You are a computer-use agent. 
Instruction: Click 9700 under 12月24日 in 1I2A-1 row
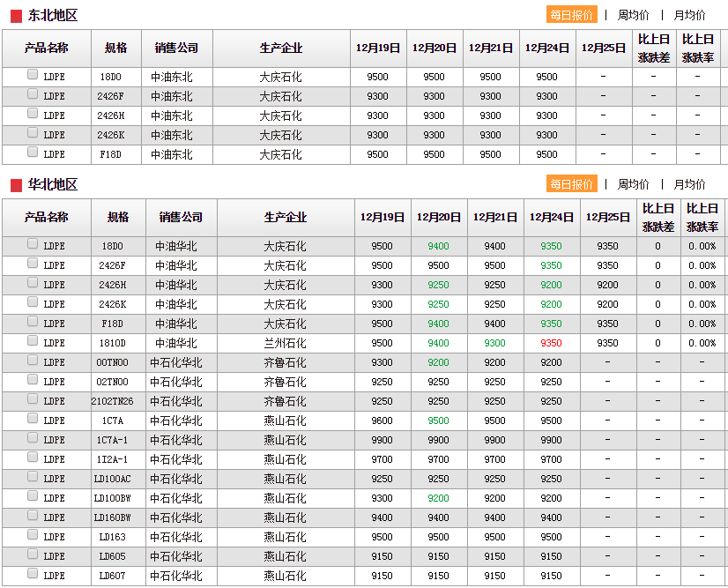[x=551, y=460]
